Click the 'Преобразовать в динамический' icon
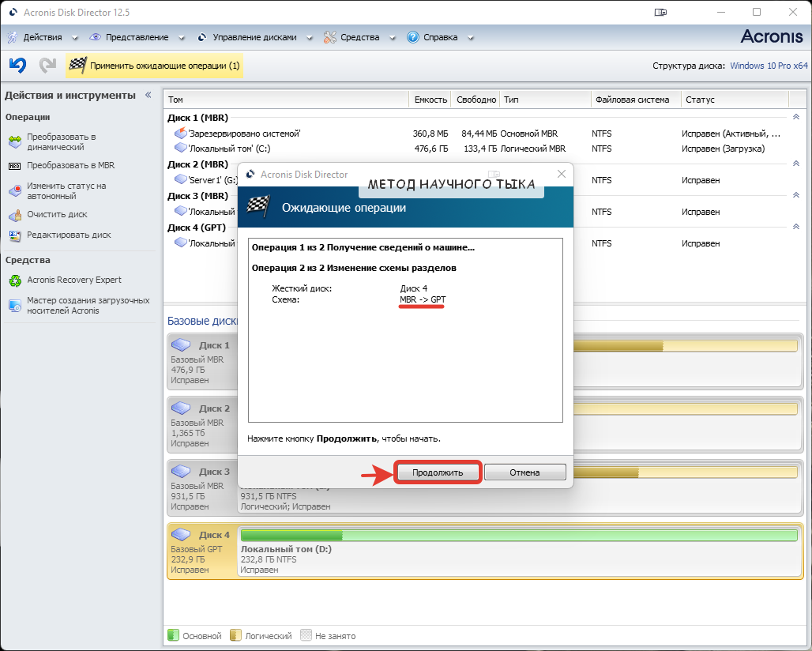 (15, 142)
